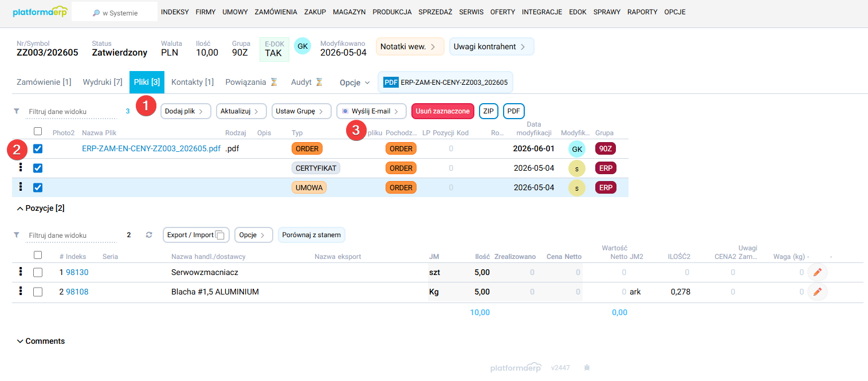Click the positions filter funnel icon
This screenshot has width=868, height=381.
pyautogui.click(x=17, y=235)
